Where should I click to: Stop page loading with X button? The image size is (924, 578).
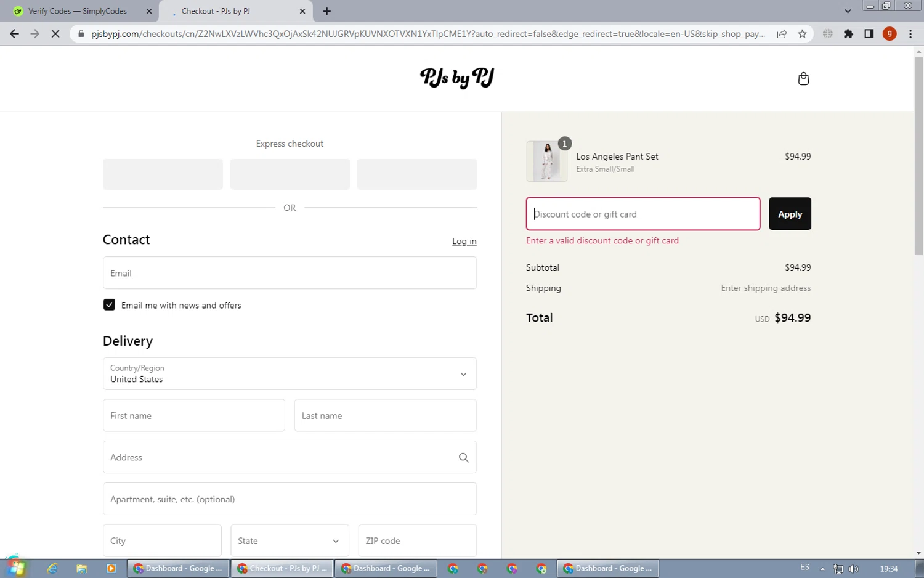55,34
